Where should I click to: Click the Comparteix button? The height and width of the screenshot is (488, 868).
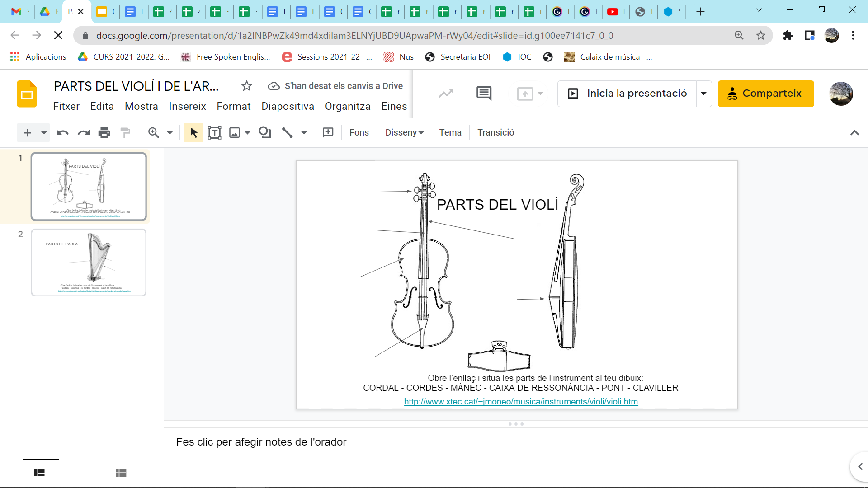[x=766, y=94]
